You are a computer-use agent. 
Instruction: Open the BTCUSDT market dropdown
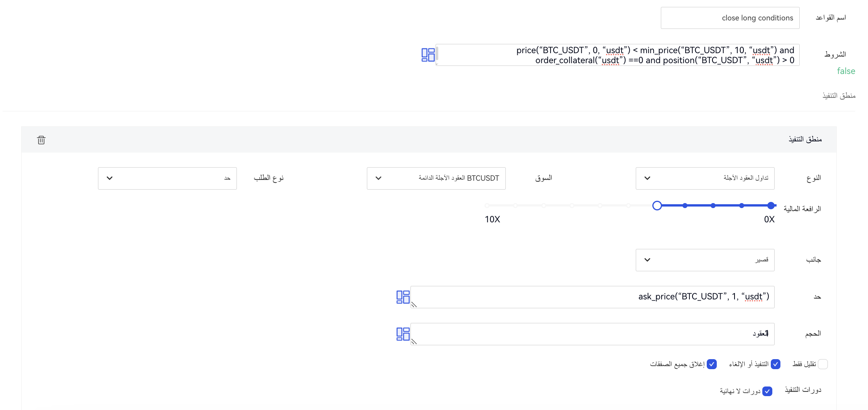click(x=436, y=178)
